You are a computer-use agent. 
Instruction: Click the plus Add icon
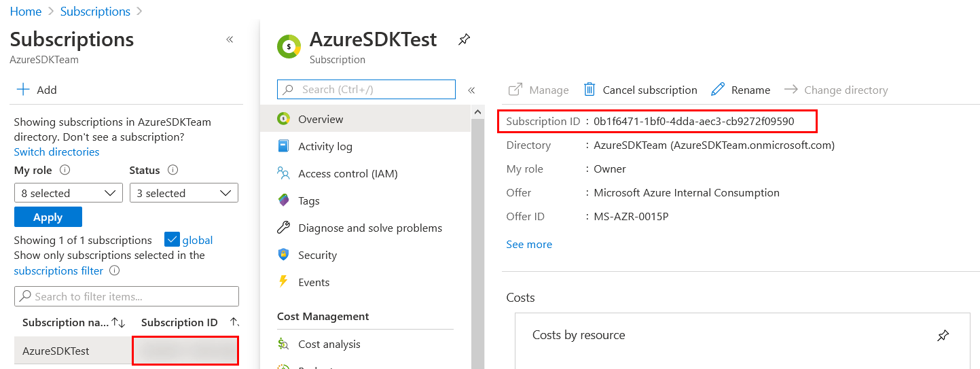pyautogui.click(x=23, y=90)
